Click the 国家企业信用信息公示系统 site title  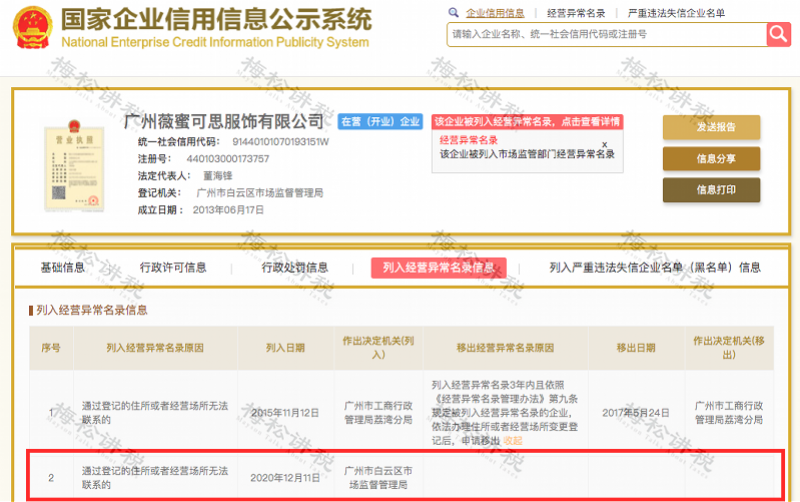pos(216,20)
